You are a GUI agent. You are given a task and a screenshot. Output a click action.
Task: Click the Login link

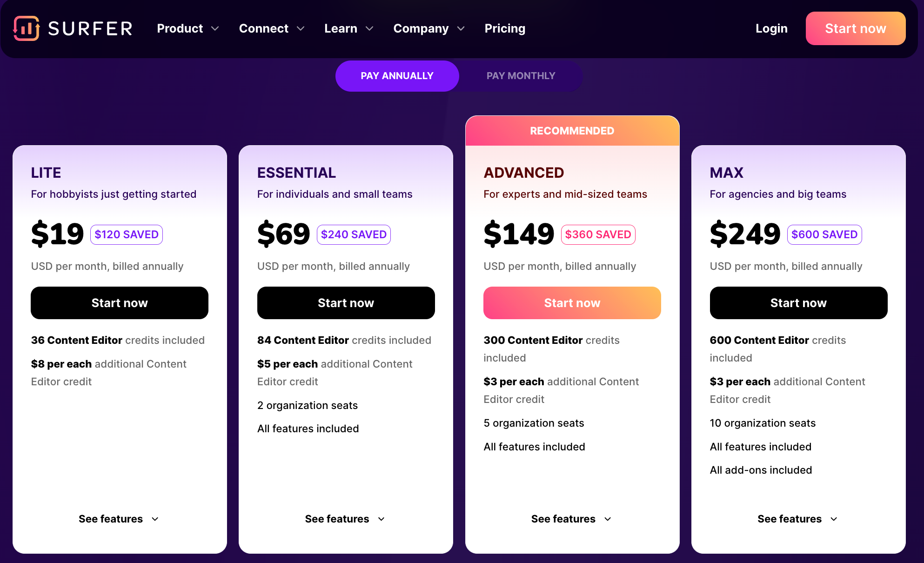point(771,28)
